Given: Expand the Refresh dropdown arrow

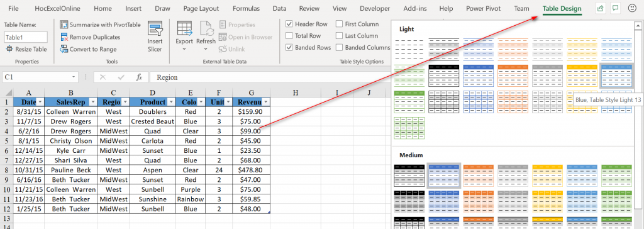Looking at the screenshot, I should (206, 49).
